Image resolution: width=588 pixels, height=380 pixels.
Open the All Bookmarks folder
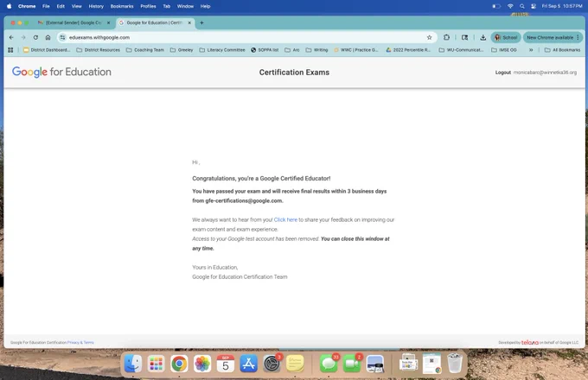point(562,50)
